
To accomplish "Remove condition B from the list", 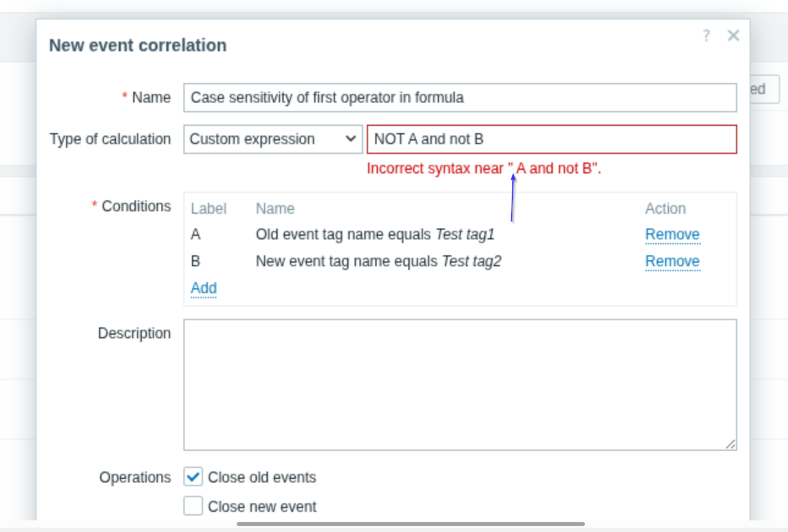I will 672,261.
